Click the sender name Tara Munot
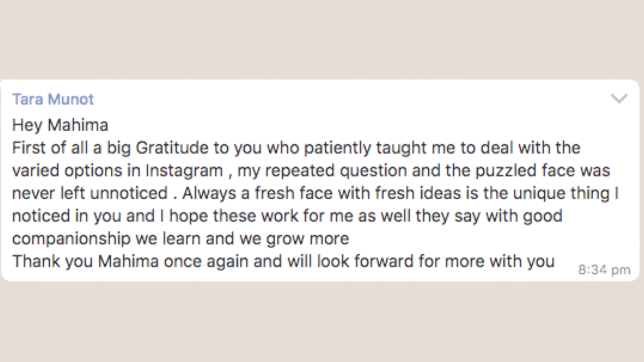This screenshot has width=644, height=362. [x=53, y=99]
